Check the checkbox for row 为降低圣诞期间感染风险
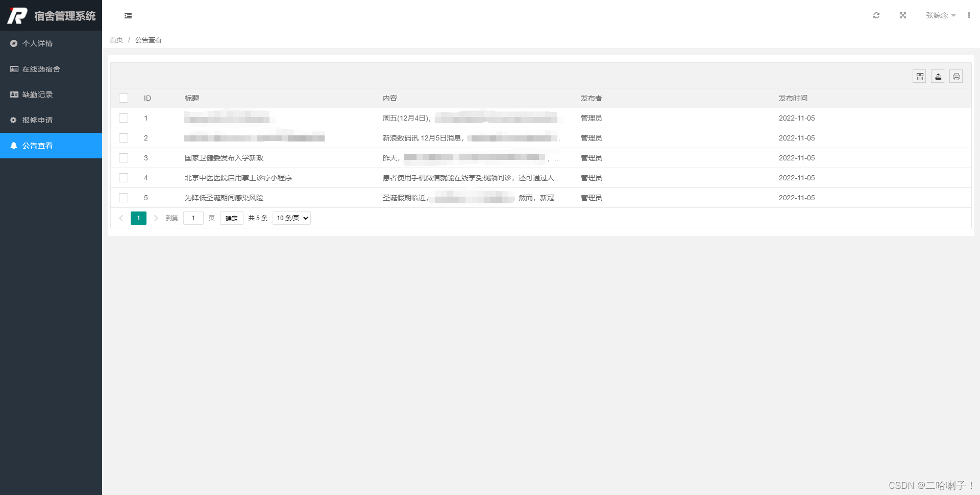This screenshot has width=980, height=495. [x=124, y=198]
